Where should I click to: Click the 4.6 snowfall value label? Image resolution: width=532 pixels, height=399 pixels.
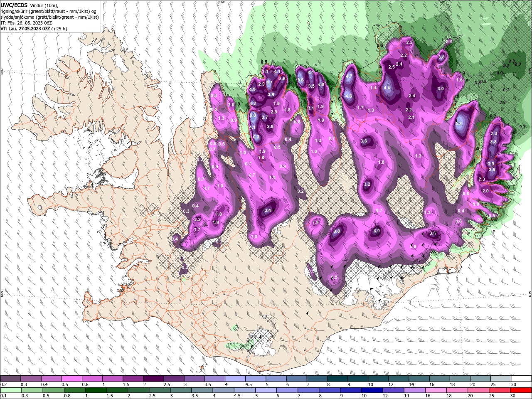coord(349,96)
